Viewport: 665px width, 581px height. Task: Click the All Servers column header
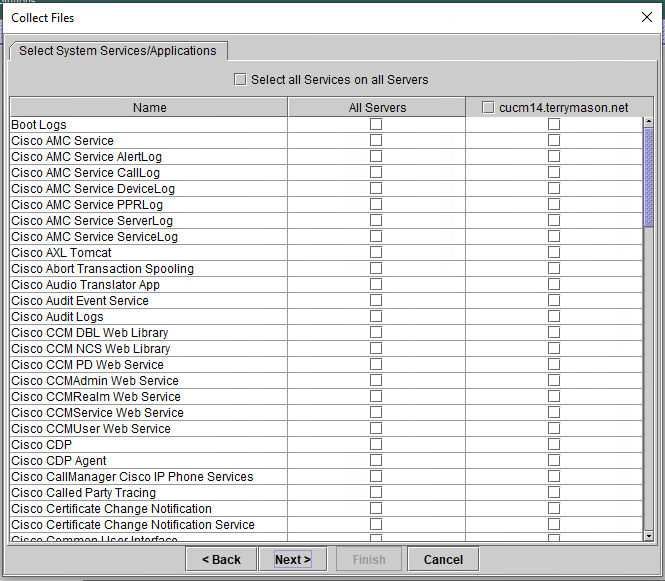coord(377,107)
